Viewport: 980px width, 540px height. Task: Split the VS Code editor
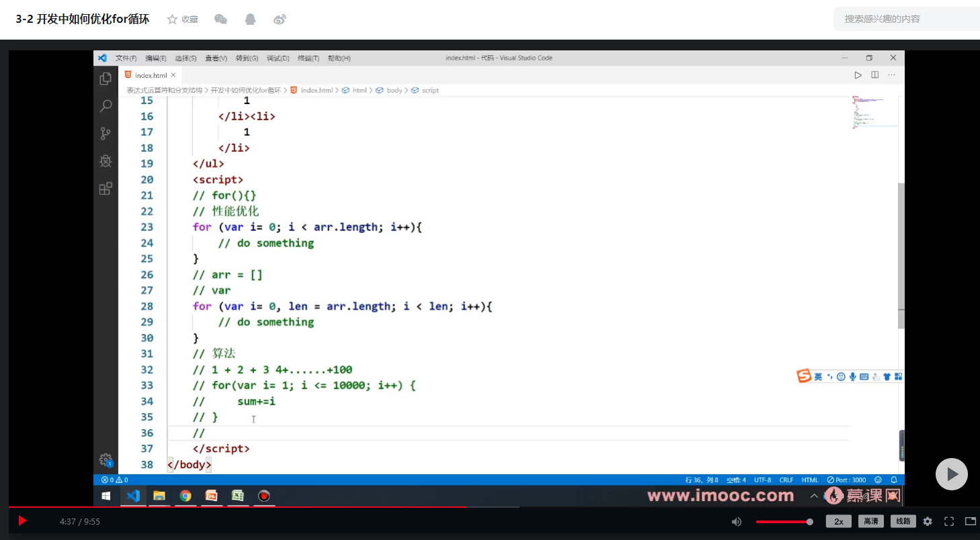[x=875, y=75]
